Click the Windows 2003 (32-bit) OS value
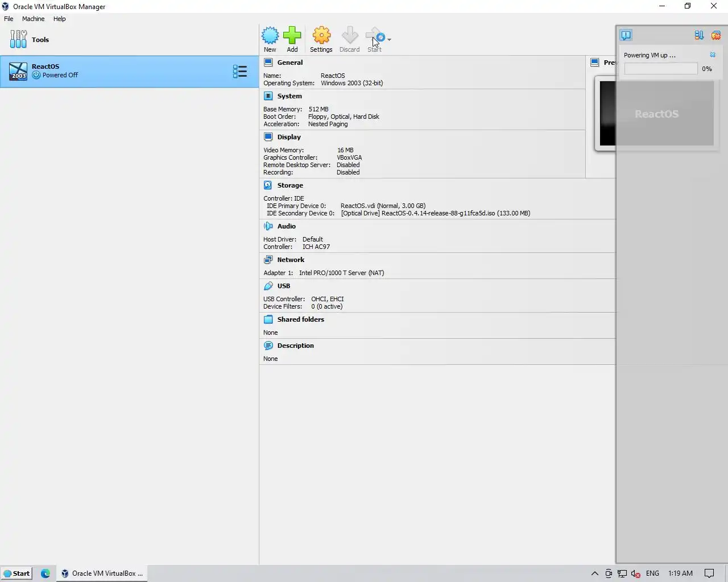The image size is (728, 582). click(x=351, y=83)
